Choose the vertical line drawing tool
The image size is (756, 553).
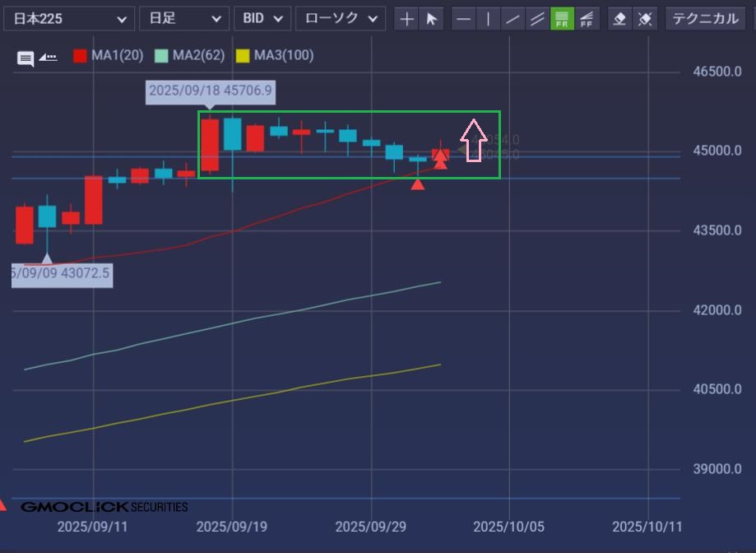[489, 19]
